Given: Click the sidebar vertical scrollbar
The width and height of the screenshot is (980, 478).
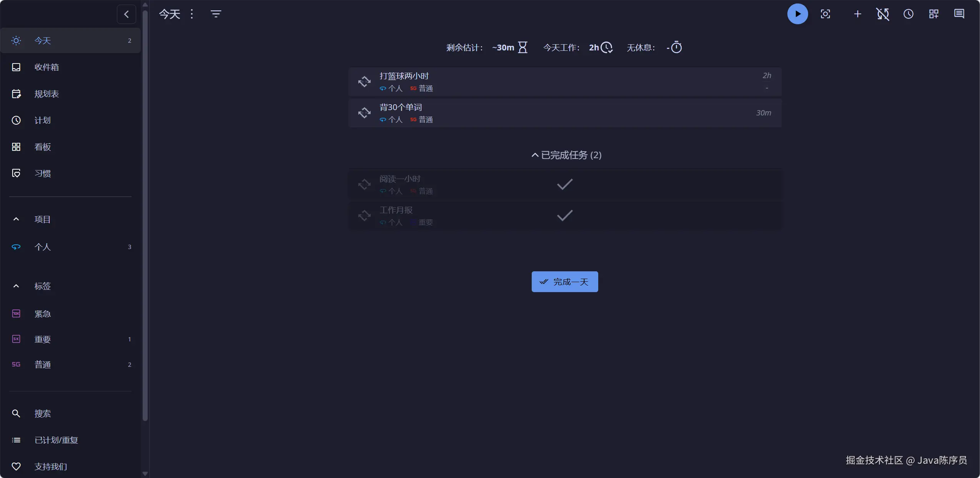Looking at the screenshot, I should (145, 216).
